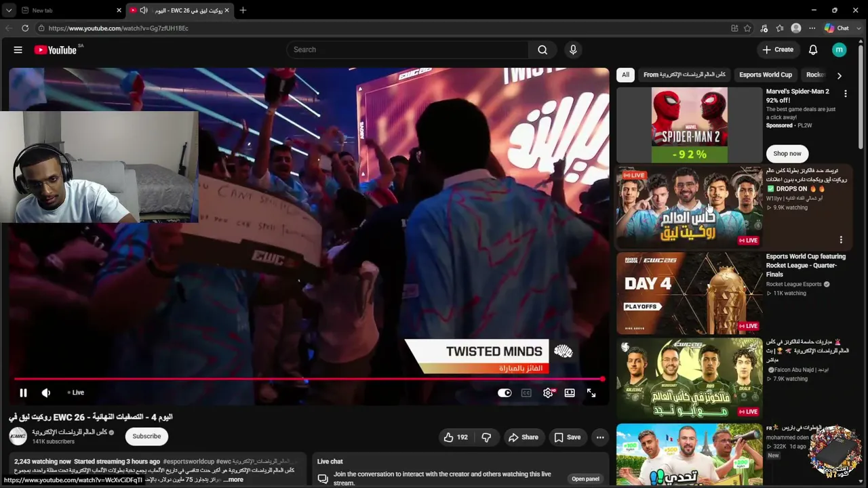Open the mohammed oden video thumbnail

pyautogui.click(x=690, y=455)
